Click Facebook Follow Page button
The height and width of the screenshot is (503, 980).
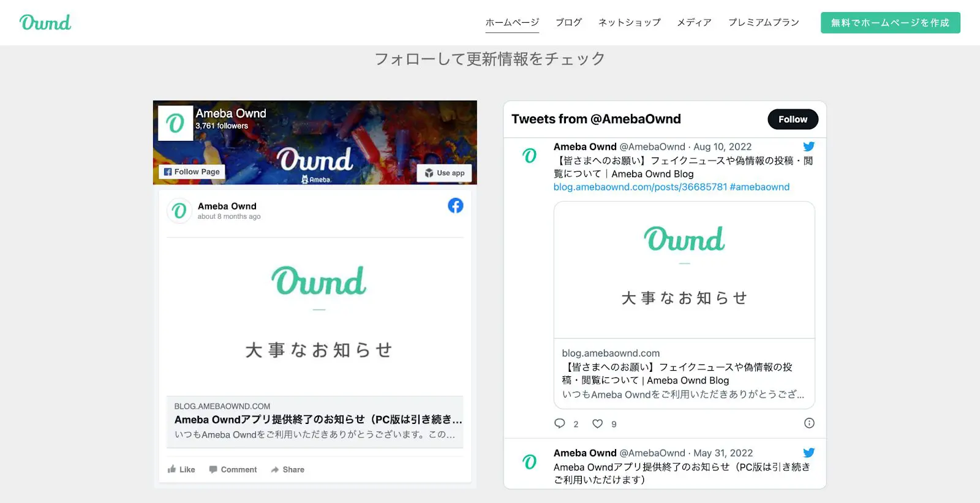192,172
